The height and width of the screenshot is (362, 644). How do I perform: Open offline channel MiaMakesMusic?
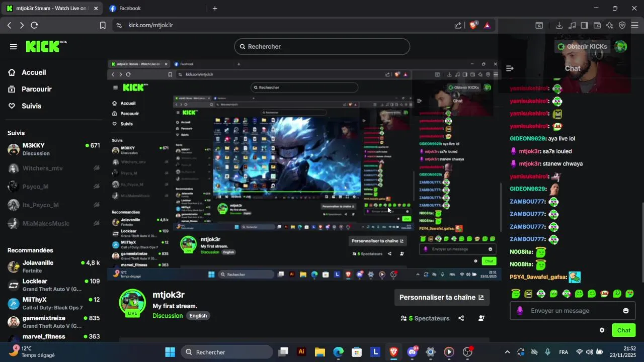point(53,223)
